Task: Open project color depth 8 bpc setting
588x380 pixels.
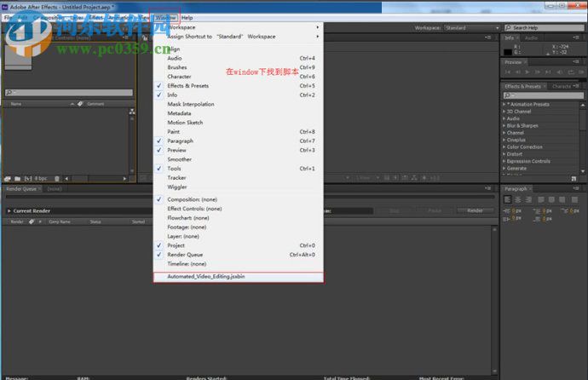Action: [x=41, y=179]
